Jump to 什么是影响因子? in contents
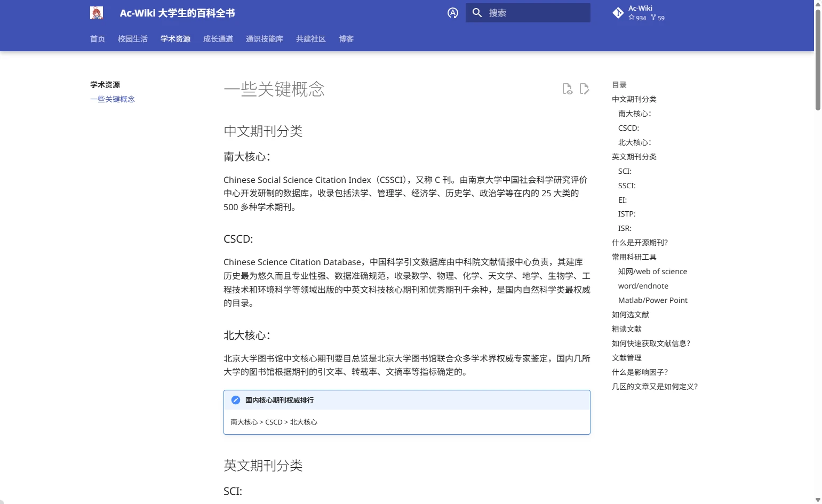Image resolution: width=822 pixels, height=504 pixels. [640, 372]
